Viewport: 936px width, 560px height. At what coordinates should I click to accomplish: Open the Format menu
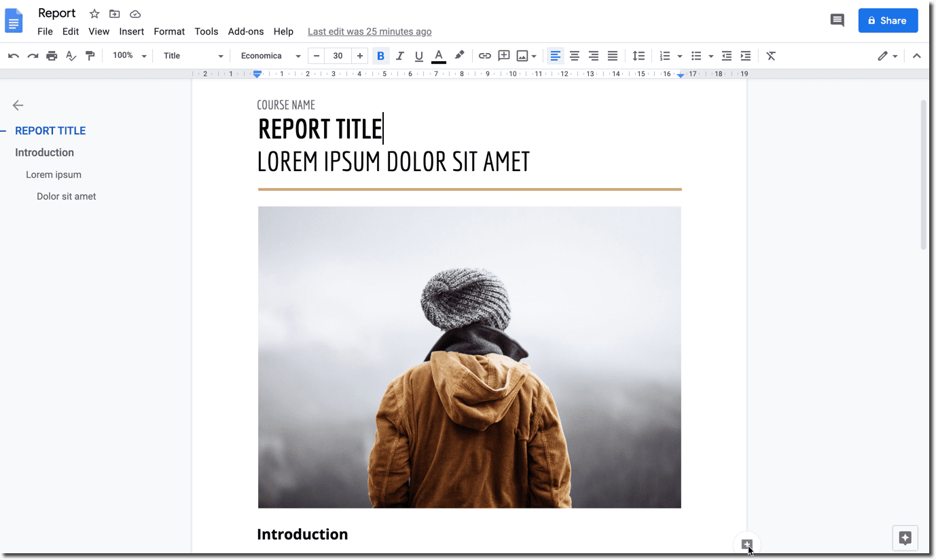coord(169,31)
